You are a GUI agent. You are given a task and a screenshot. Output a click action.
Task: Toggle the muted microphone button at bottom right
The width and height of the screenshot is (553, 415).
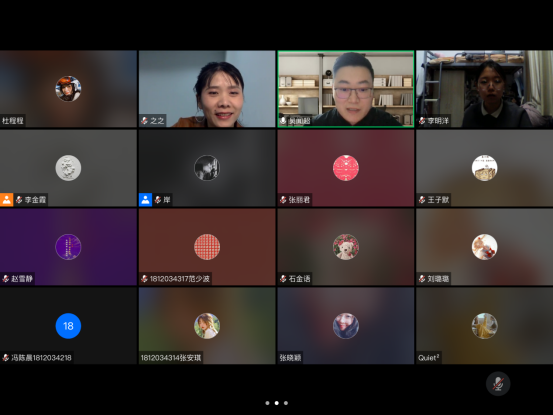coord(498,384)
